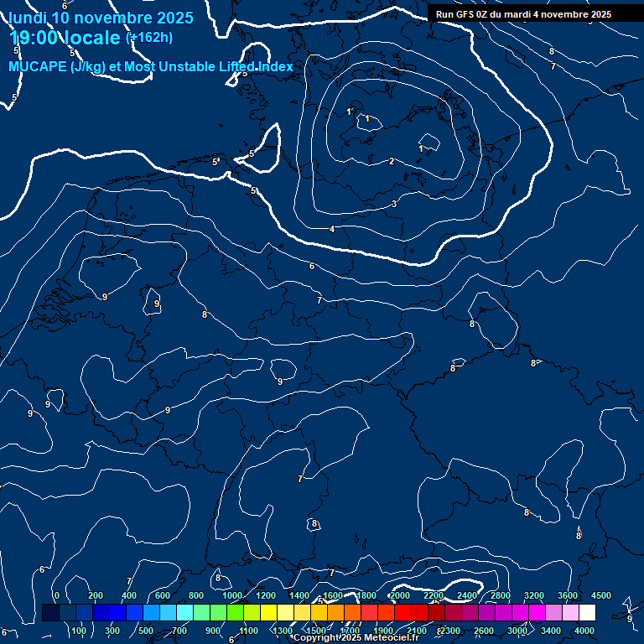Click the legend value '900'
644x644 pixels.
pos(213,631)
